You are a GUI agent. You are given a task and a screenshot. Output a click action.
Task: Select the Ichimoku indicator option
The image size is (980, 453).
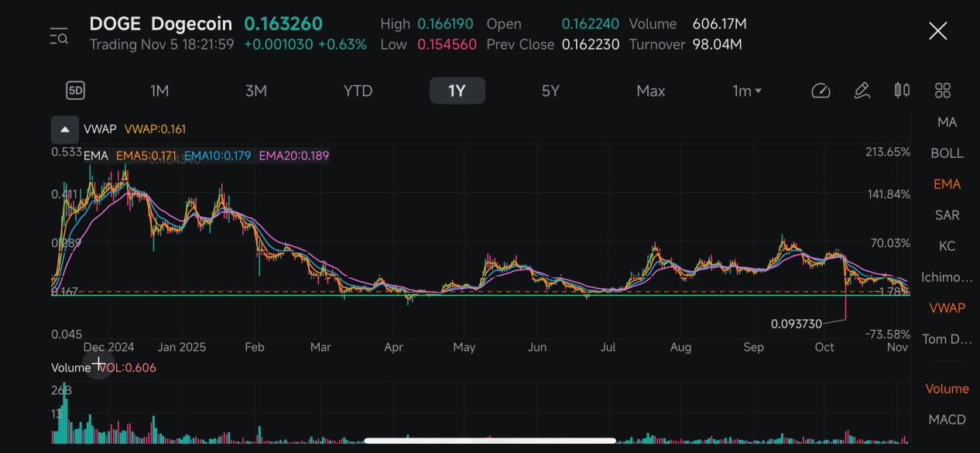tap(947, 277)
